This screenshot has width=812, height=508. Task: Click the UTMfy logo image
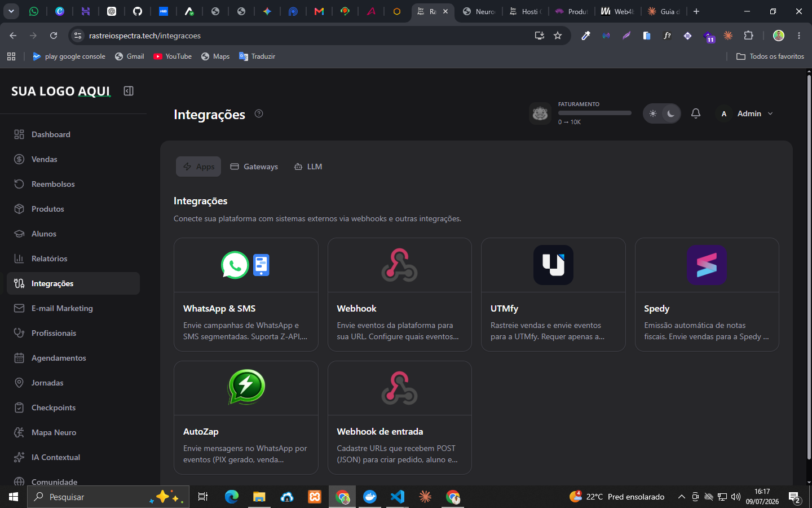click(x=554, y=265)
